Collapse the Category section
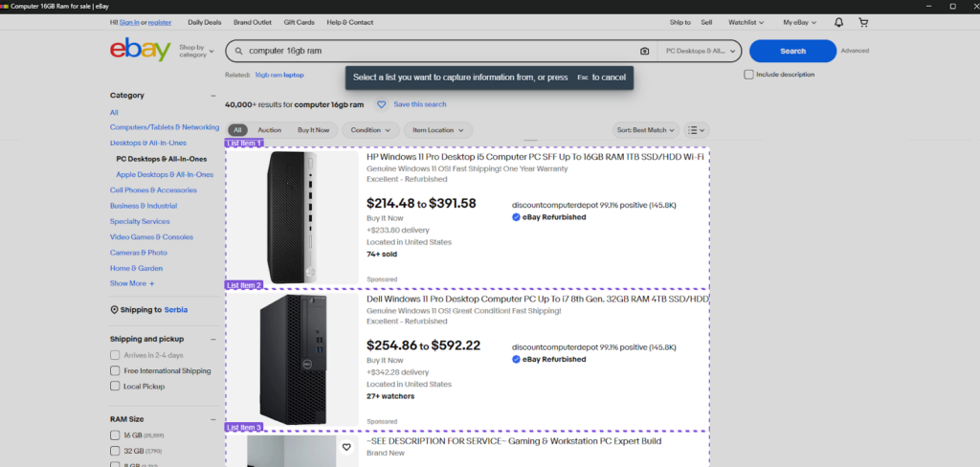The height and width of the screenshot is (467, 980). [x=213, y=96]
